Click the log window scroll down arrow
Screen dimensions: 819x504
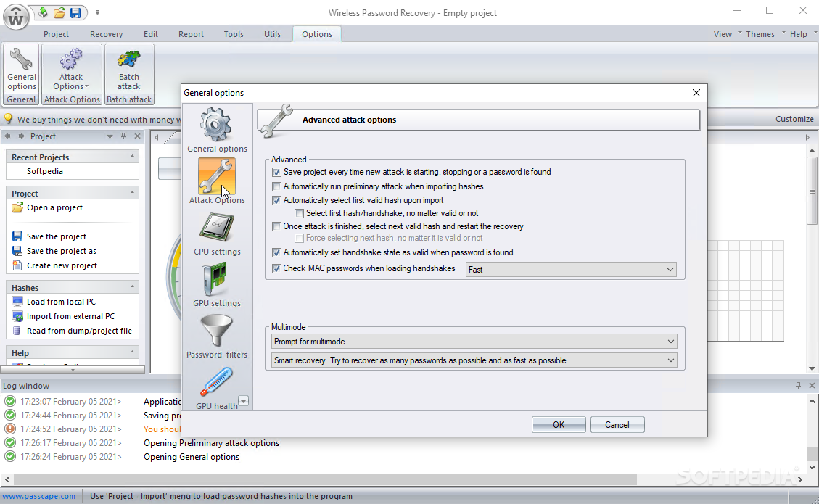(812, 468)
